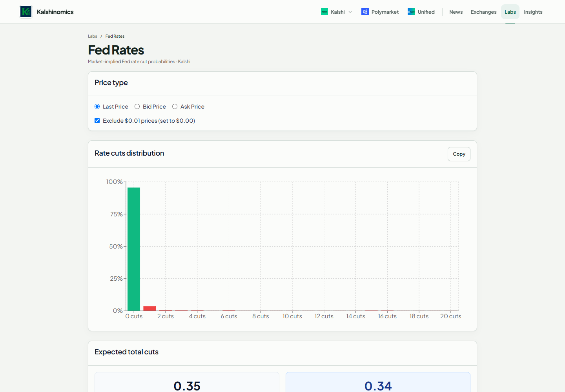The width and height of the screenshot is (565, 392).
Task: Click the '10 cuts' axis label
Action: pyautogui.click(x=292, y=316)
